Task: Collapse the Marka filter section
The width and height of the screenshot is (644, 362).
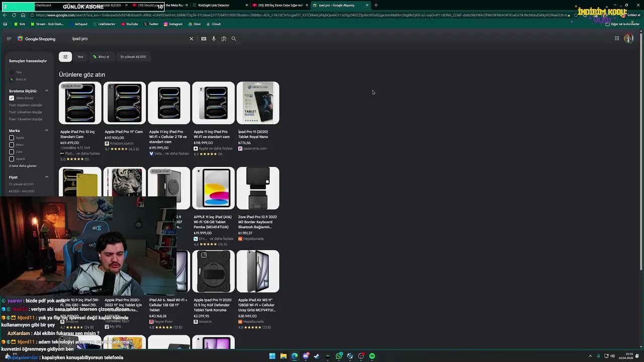Action: coord(47,131)
